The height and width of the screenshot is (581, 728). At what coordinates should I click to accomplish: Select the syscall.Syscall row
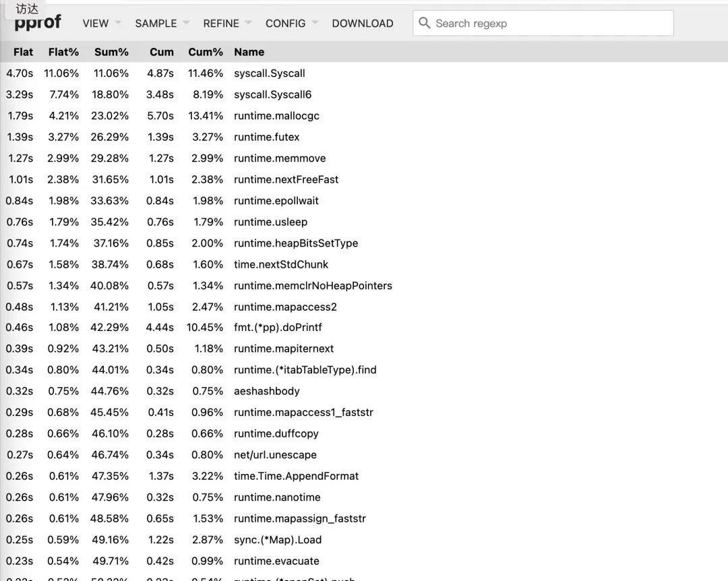270,73
